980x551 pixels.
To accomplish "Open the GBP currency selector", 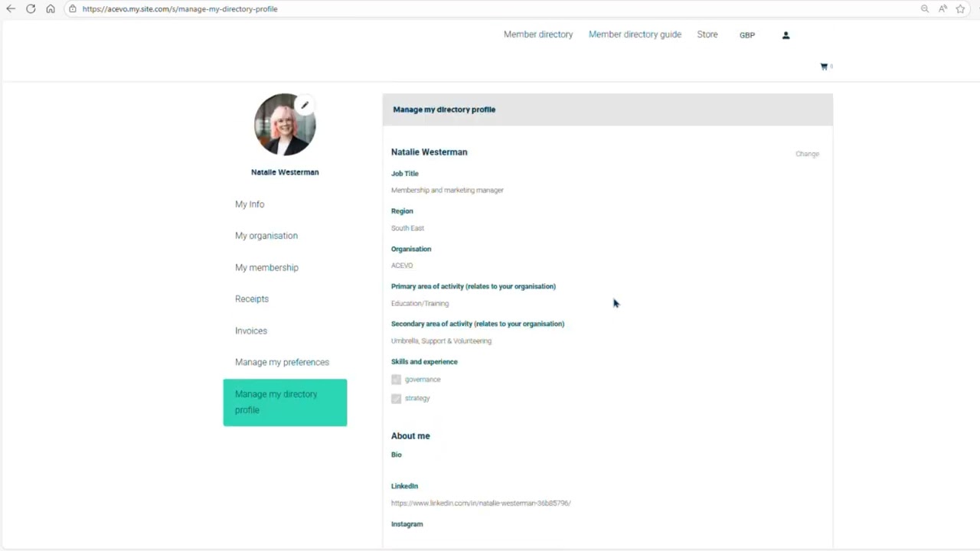I will [x=747, y=35].
